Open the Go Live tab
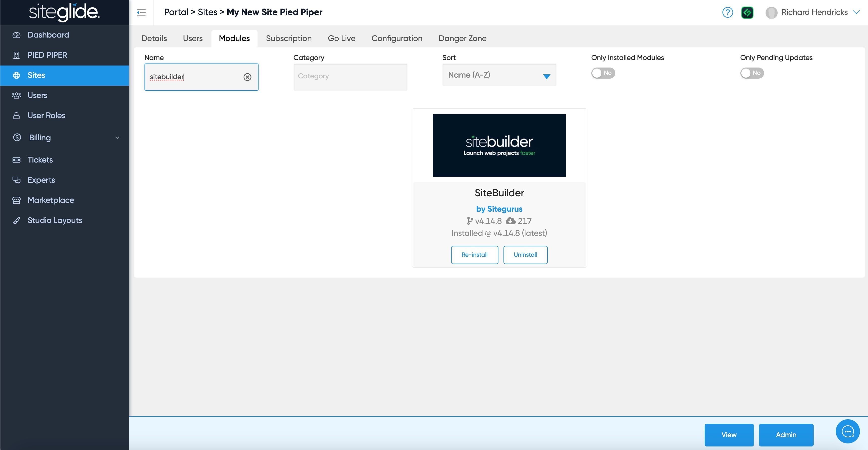Viewport: 868px width, 450px height. [x=342, y=39]
